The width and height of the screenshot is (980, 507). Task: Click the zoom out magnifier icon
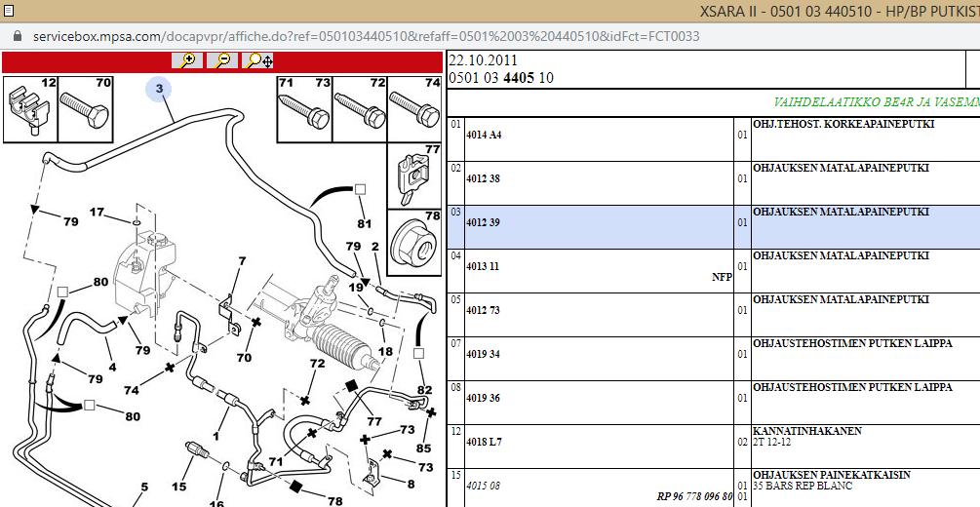[222, 60]
